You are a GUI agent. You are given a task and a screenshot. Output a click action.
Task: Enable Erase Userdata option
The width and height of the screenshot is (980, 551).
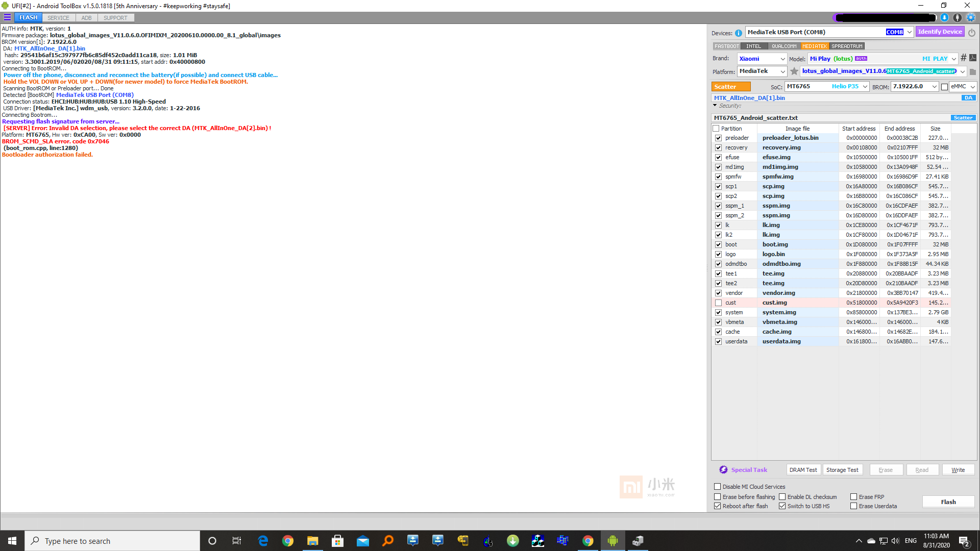pos(853,506)
